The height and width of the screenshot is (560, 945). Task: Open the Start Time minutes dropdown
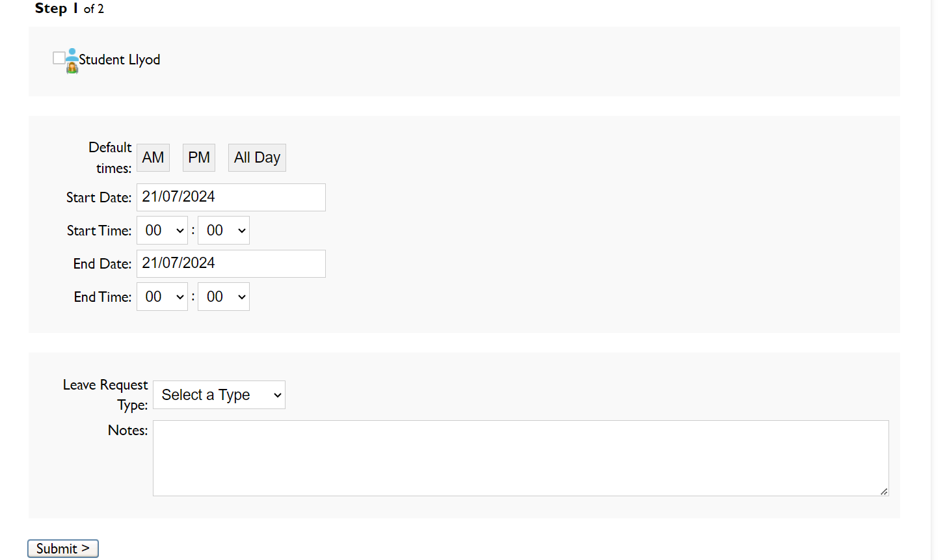tap(224, 231)
